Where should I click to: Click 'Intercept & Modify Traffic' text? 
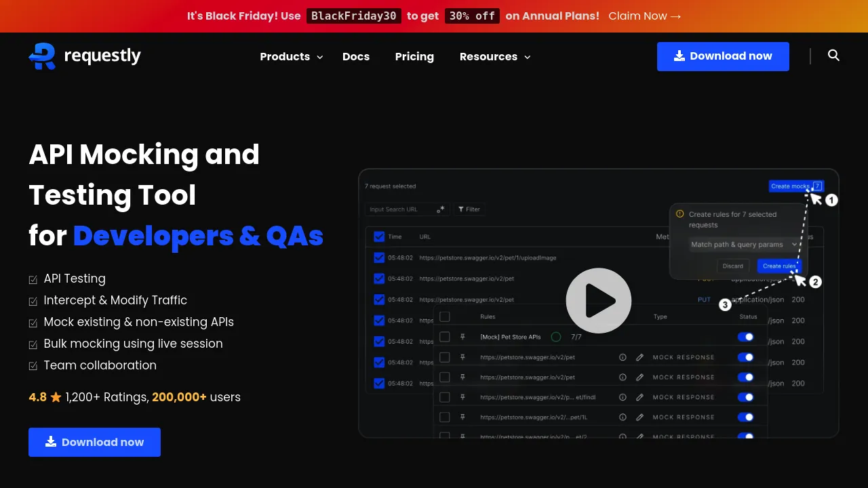click(x=115, y=300)
